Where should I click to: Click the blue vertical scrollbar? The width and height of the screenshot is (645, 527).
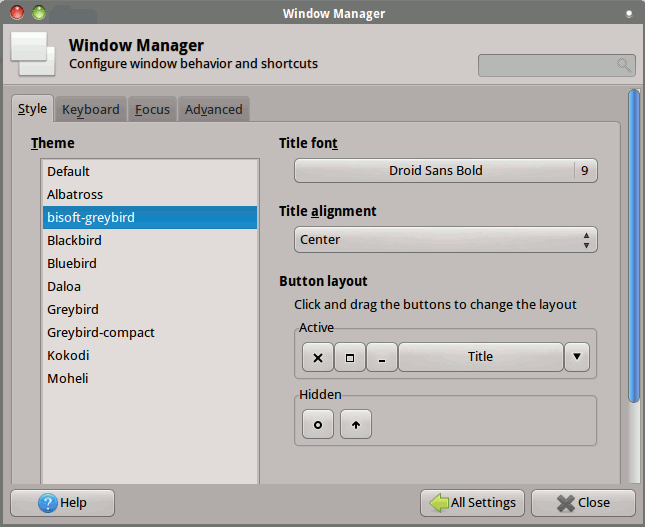click(x=634, y=246)
